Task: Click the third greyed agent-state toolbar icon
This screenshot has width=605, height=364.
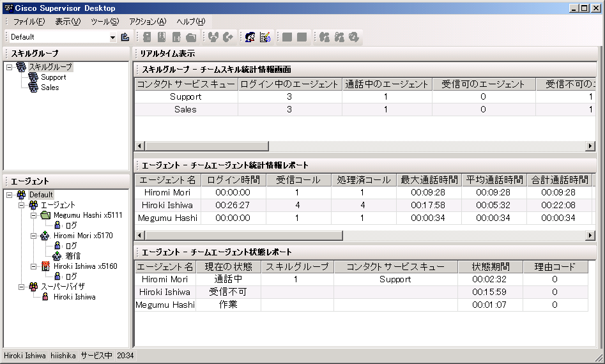Action: (x=176, y=37)
